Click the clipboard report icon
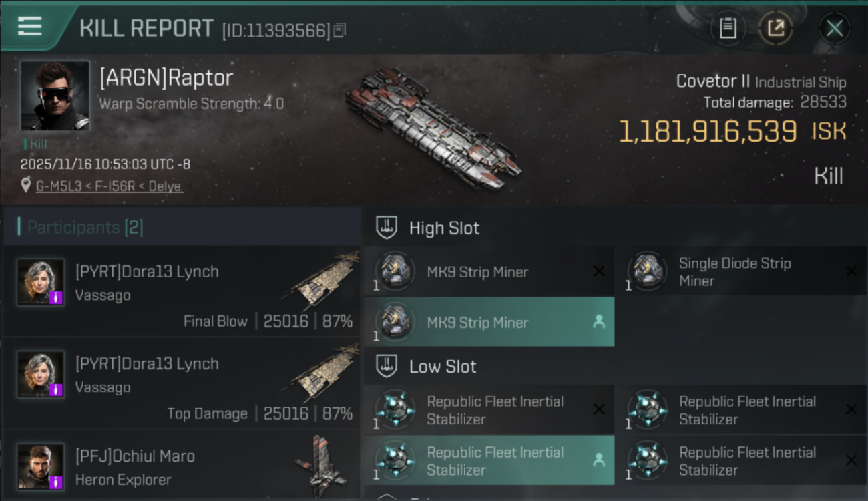This screenshot has width=868, height=501. (728, 28)
